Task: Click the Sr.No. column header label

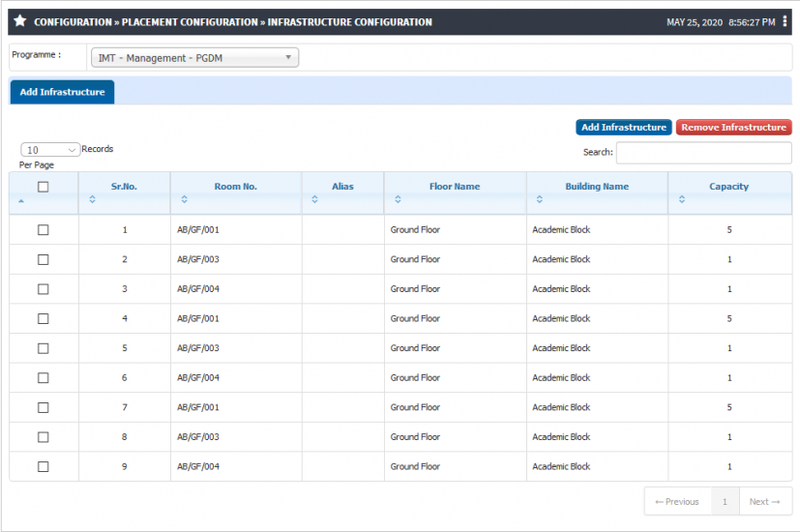Action: 124,186
